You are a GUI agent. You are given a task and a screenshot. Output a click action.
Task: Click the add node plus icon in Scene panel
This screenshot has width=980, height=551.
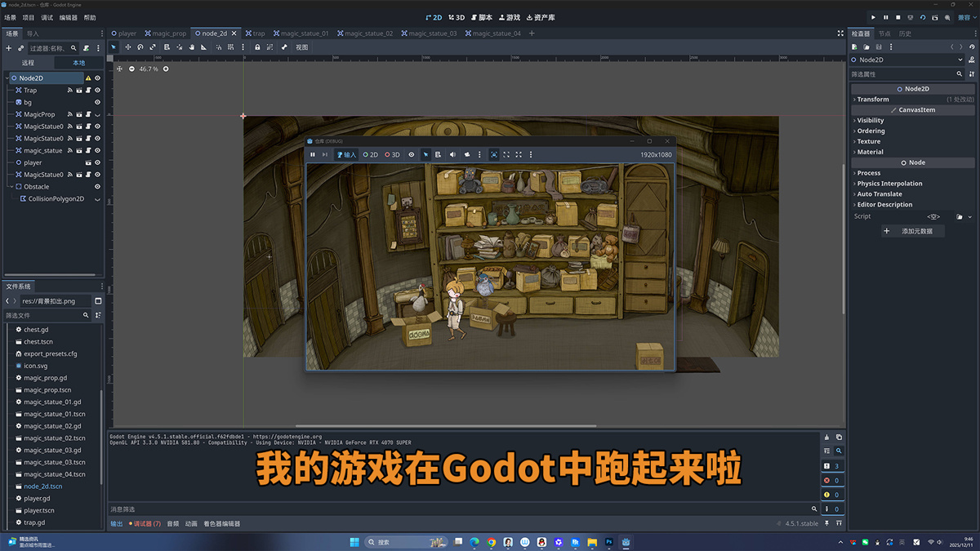click(9, 48)
